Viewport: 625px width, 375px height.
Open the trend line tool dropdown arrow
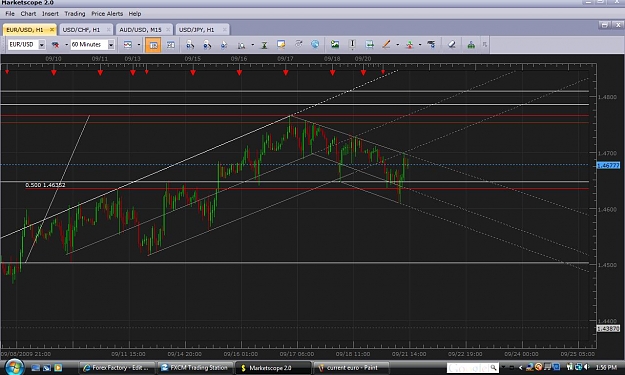(397, 45)
